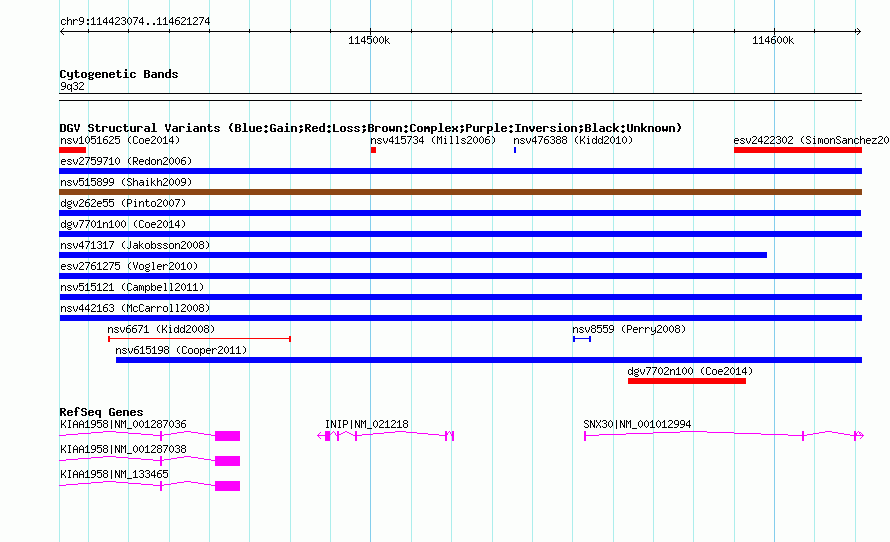The image size is (890, 542).
Task: Click the nsv442163 (McCarroll2008) label
Action: (135, 308)
